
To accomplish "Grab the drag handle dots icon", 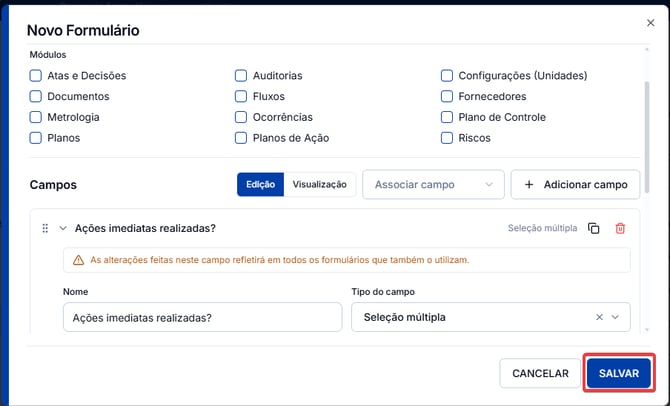I will [45, 229].
